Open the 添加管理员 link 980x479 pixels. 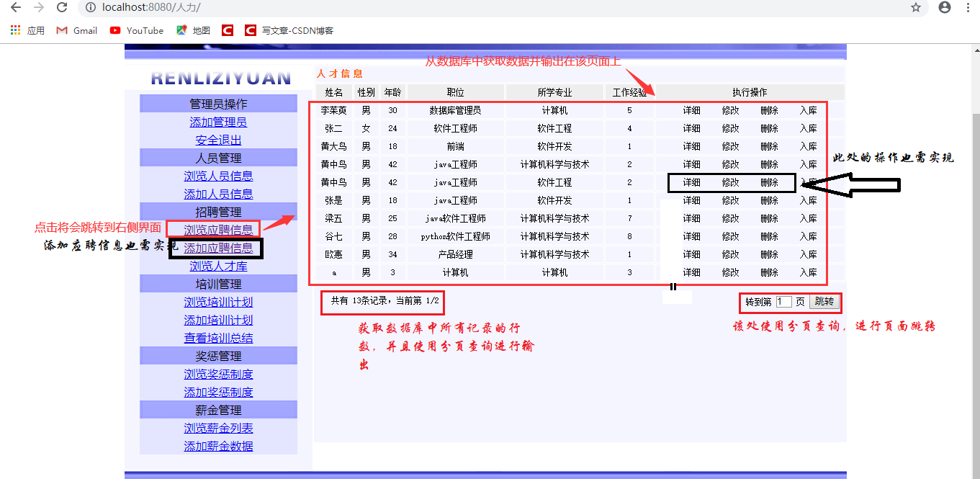pos(218,122)
